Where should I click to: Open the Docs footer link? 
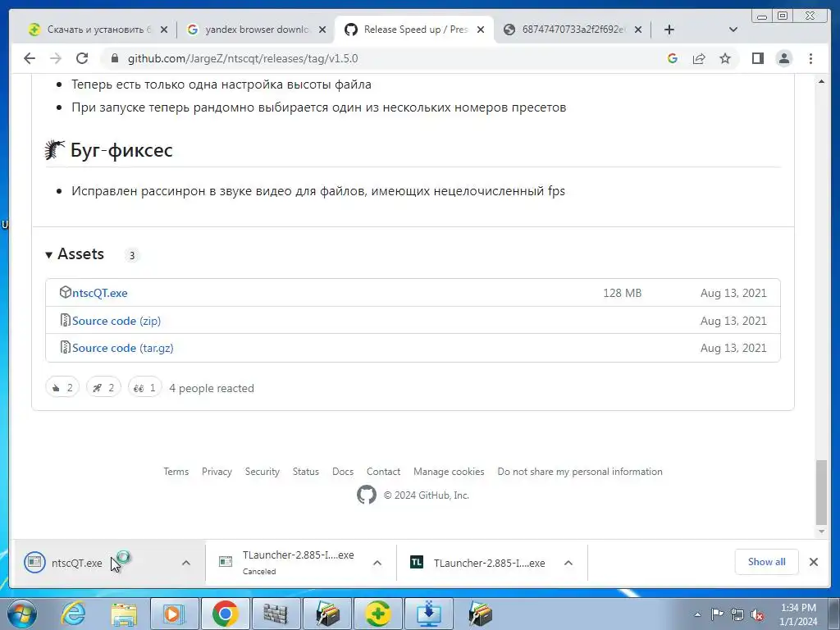(x=343, y=472)
